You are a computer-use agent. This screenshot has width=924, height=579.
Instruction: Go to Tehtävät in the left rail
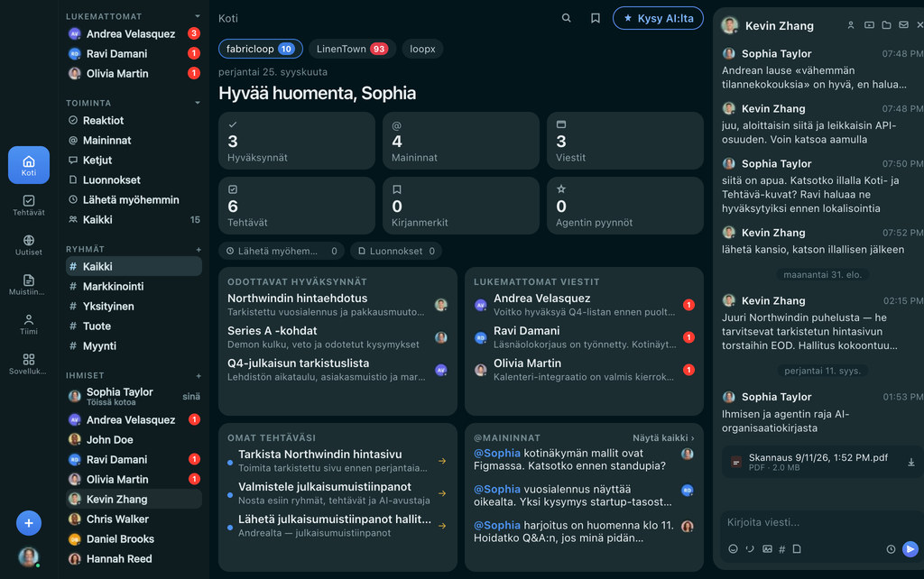[28, 205]
